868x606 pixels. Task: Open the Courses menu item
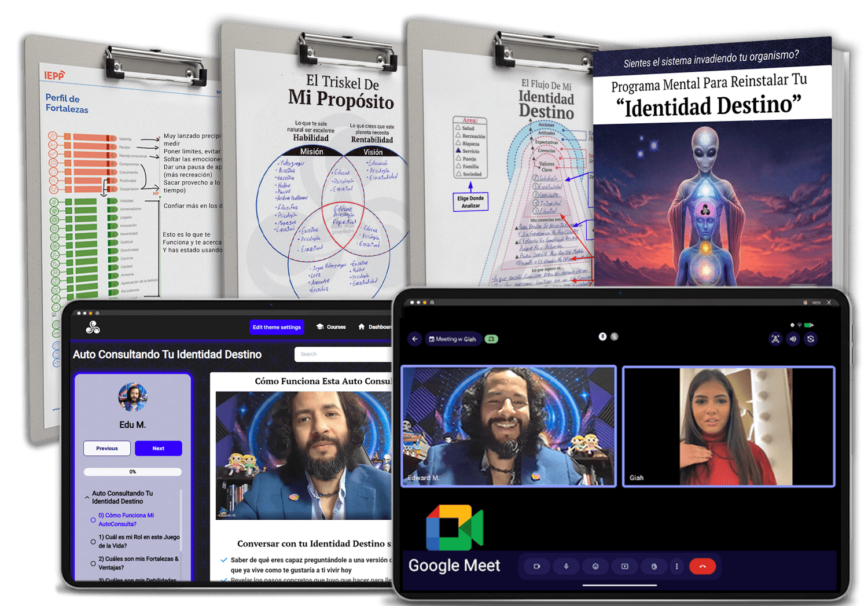pyautogui.click(x=331, y=327)
